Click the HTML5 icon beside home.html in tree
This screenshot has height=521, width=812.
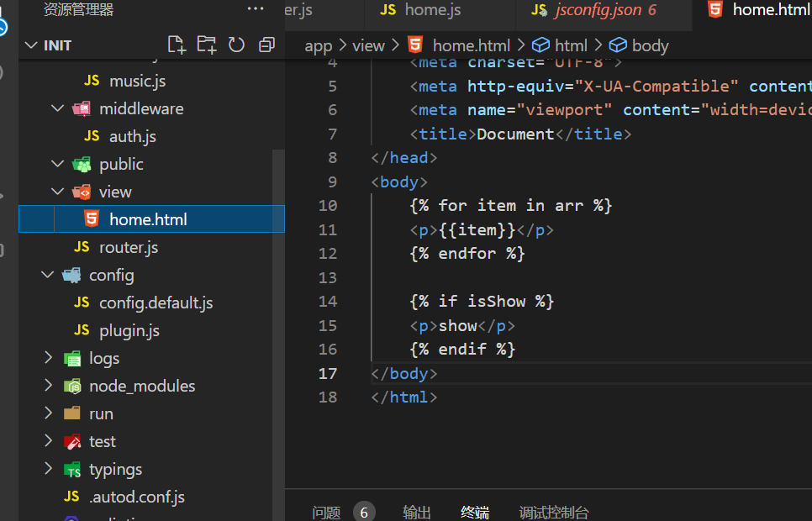click(91, 219)
